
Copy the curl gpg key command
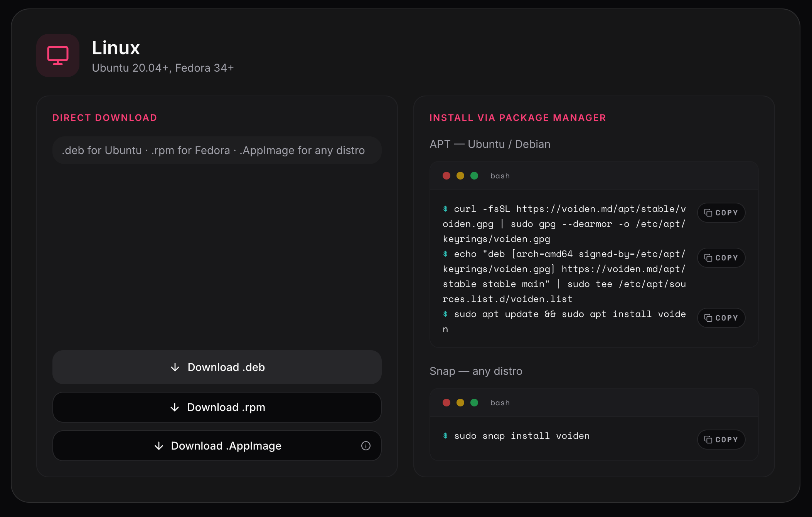click(721, 213)
